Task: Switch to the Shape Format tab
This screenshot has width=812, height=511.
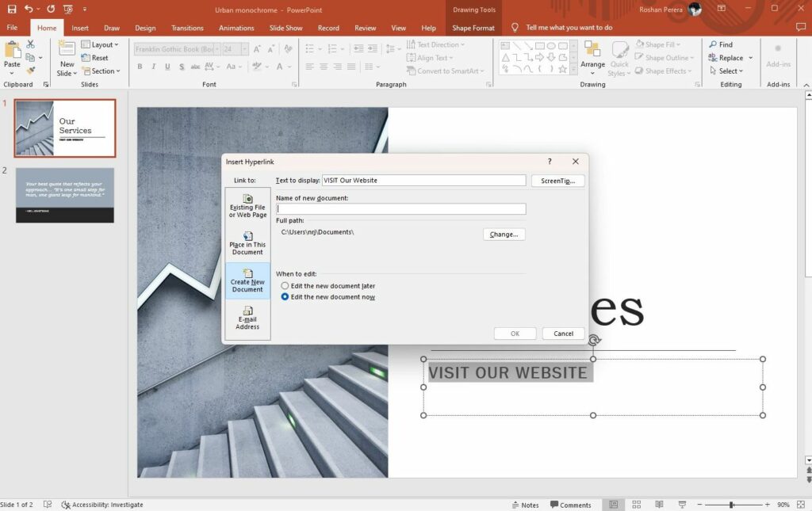Action: (x=473, y=27)
